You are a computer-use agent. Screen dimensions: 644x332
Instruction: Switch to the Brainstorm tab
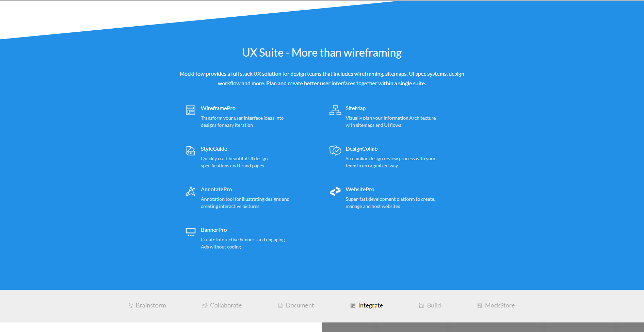(x=147, y=305)
